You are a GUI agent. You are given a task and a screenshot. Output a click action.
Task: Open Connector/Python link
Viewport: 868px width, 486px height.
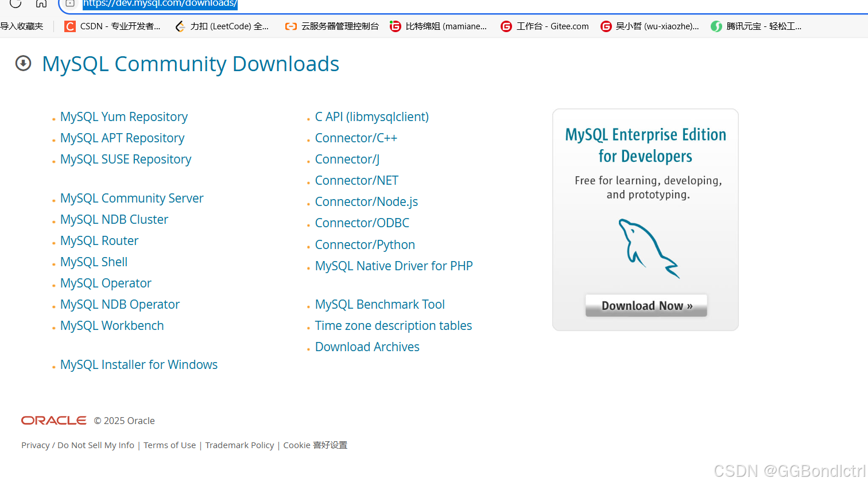pyautogui.click(x=365, y=244)
